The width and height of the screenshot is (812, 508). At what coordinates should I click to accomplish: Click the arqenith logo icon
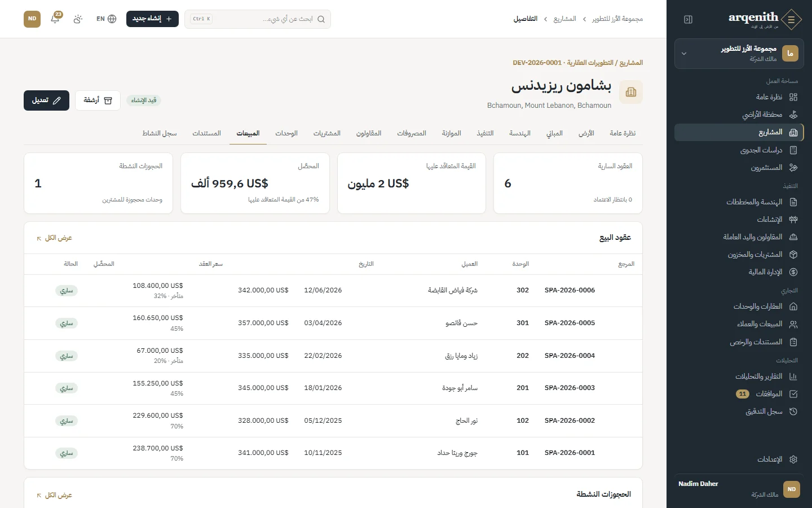click(791, 19)
